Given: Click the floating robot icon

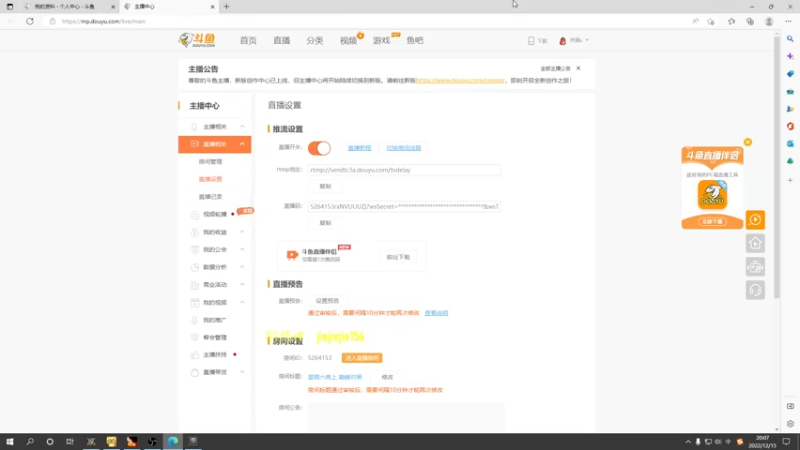Looking at the screenshot, I should click(755, 267).
